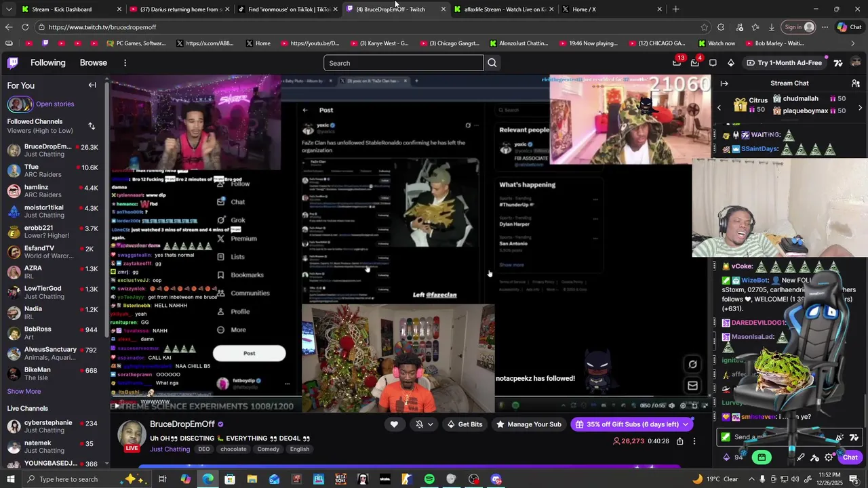This screenshot has width=868, height=488.
Task: Collapse the Stream Chat panel
Action: point(724,83)
